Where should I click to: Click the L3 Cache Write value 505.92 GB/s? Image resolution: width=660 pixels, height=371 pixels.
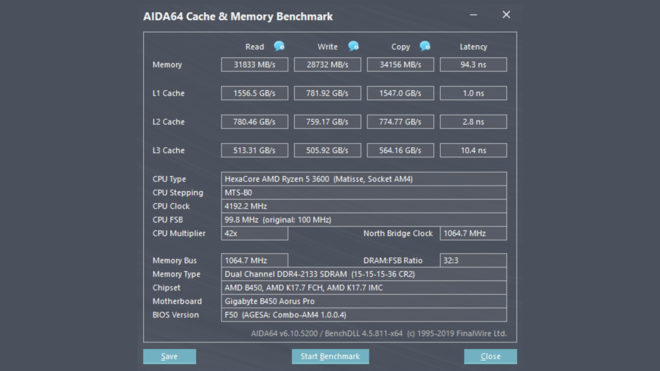click(327, 150)
